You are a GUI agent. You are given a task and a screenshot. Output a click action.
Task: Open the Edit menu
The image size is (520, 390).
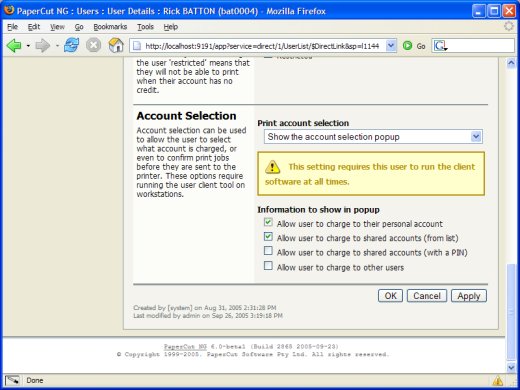tap(34, 27)
